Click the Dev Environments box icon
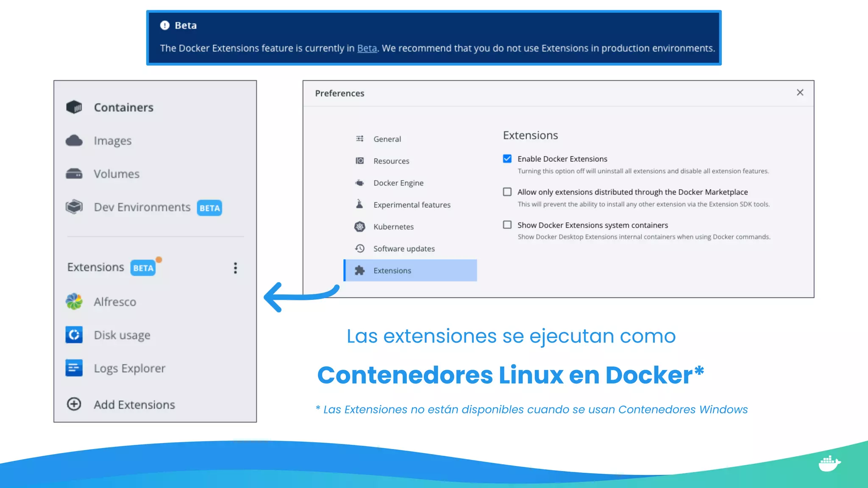 tap(74, 207)
